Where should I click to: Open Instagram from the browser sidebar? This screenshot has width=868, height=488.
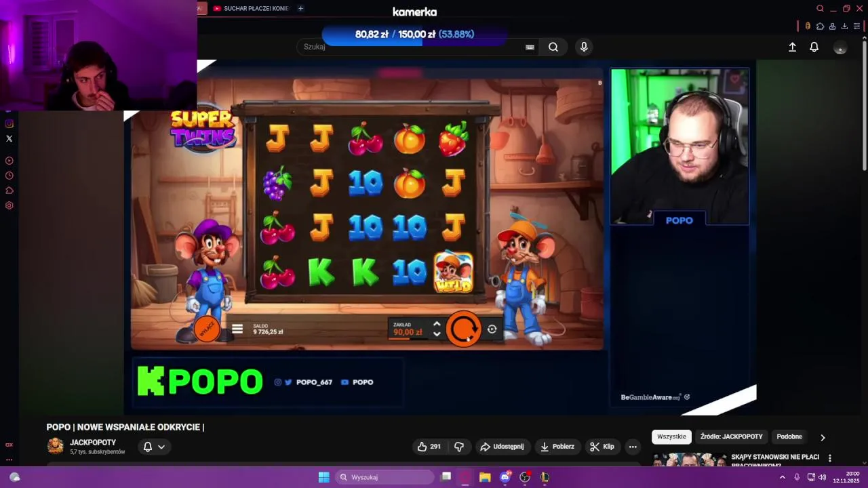tap(9, 123)
